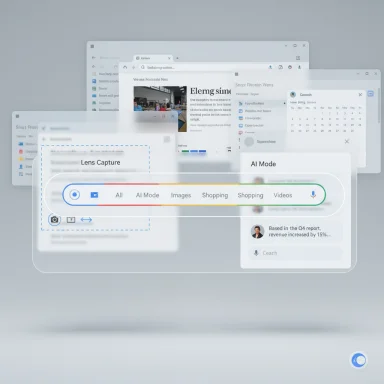Start voice search with the search bar microphone
This screenshot has width=384, height=384.
313,195
